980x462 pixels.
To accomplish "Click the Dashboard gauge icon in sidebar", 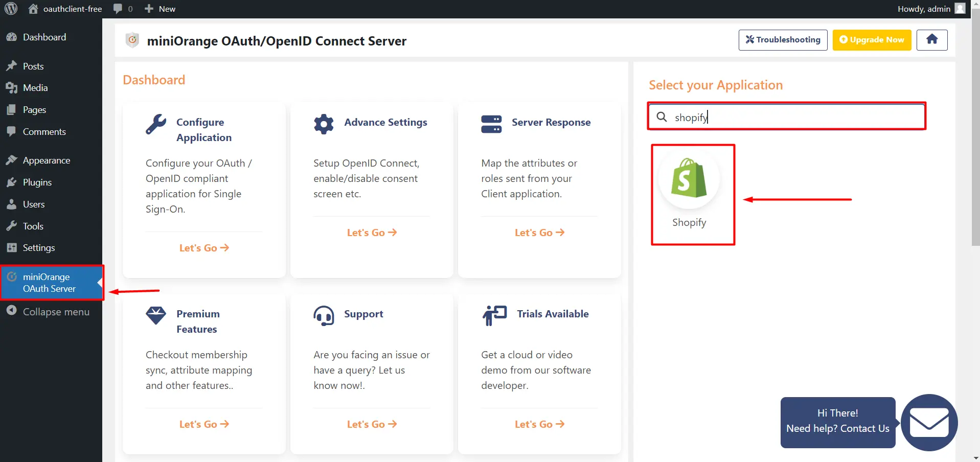I will click(11, 37).
